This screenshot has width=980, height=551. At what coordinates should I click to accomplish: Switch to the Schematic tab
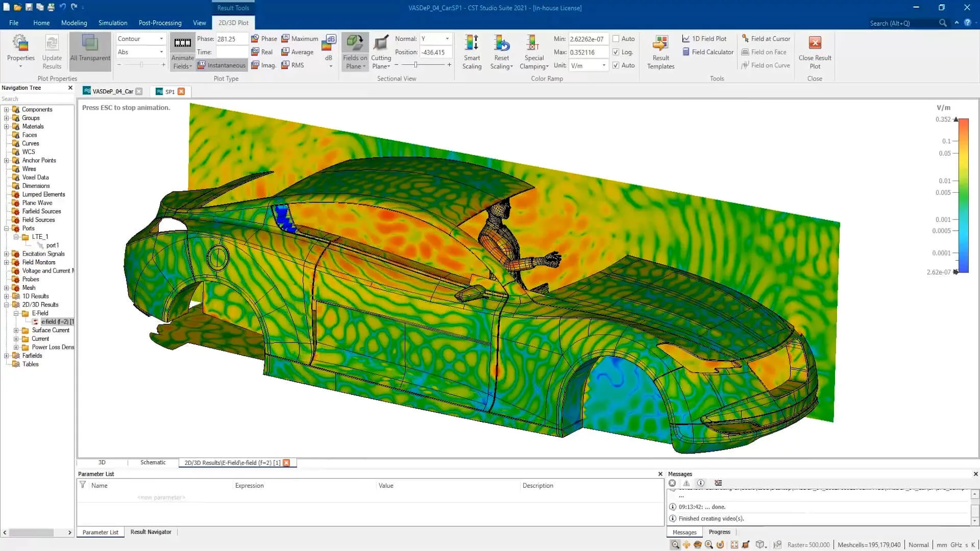coord(152,462)
